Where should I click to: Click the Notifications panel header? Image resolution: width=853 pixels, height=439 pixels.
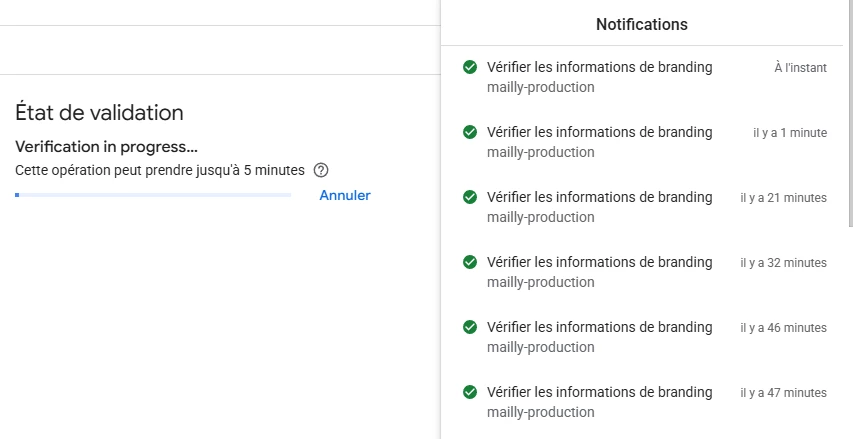[x=641, y=24]
